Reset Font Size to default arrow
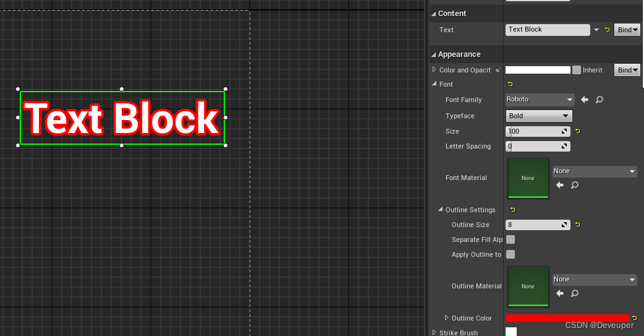 (x=578, y=131)
